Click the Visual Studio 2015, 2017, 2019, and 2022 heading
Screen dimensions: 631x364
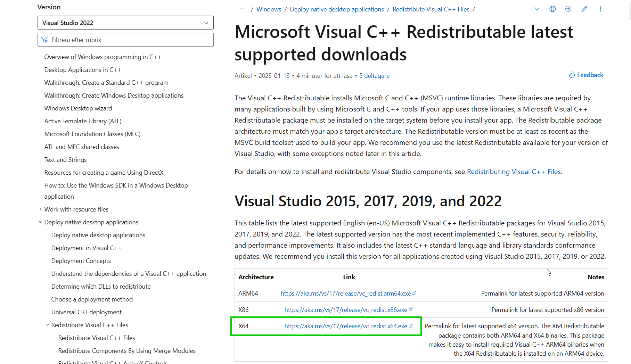[x=368, y=201]
